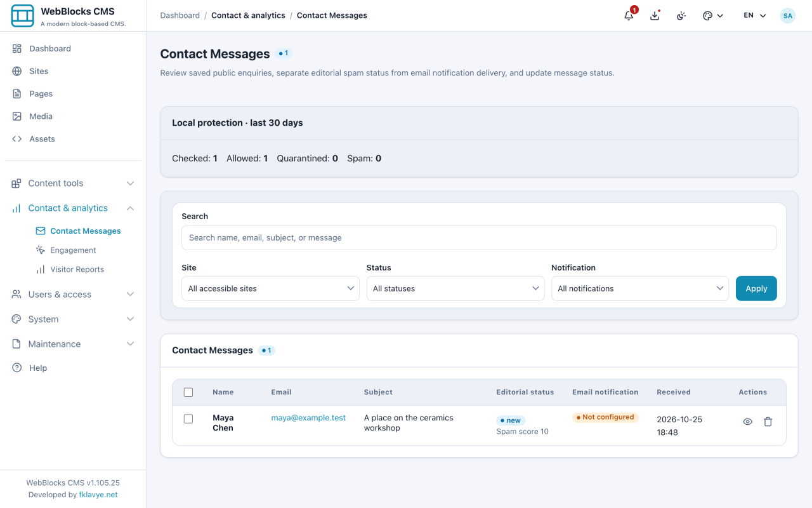Collapse the Contact & analytics section
Image resolution: width=812 pixels, height=508 pixels.
tap(73, 208)
